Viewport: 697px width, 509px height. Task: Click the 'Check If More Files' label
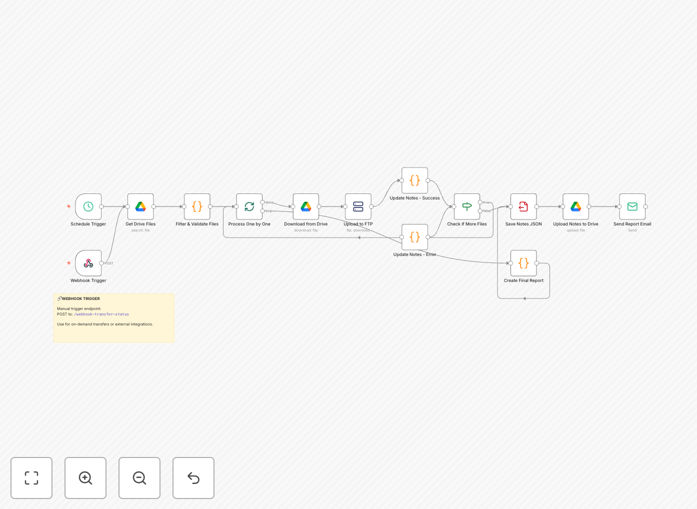click(x=467, y=224)
